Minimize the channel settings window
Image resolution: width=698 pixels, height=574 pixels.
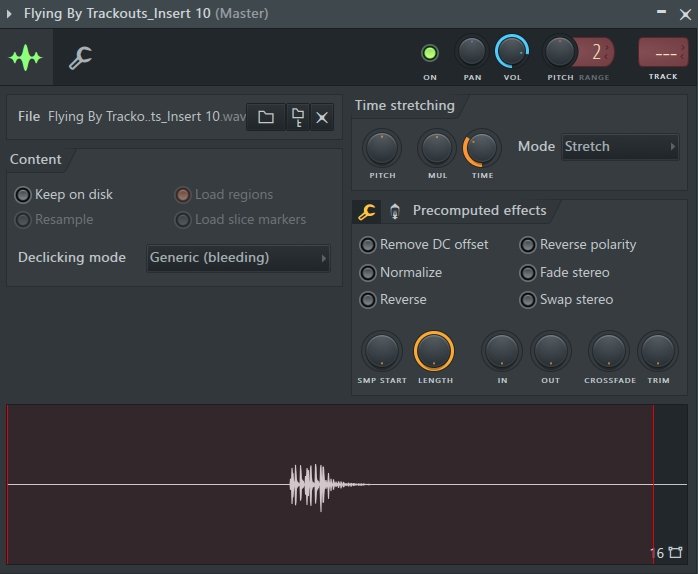click(661, 12)
